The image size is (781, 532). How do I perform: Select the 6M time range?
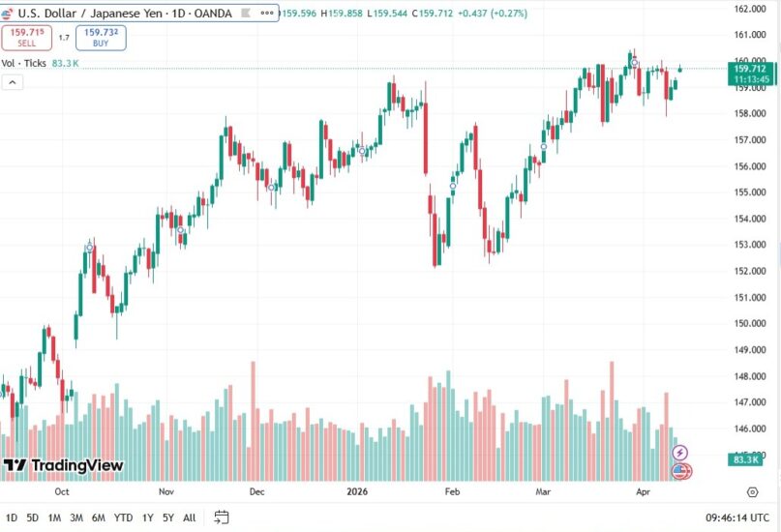(98, 517)
